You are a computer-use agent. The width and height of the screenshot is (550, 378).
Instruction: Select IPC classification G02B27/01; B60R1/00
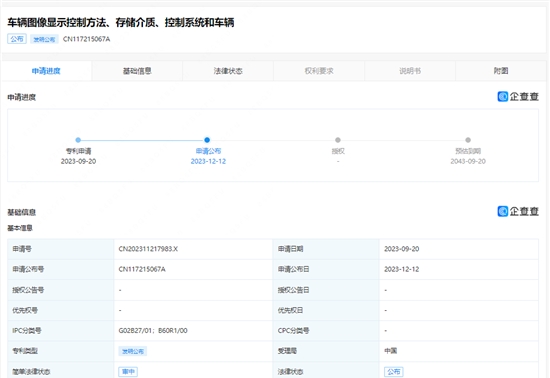click(x=153, y=331)
